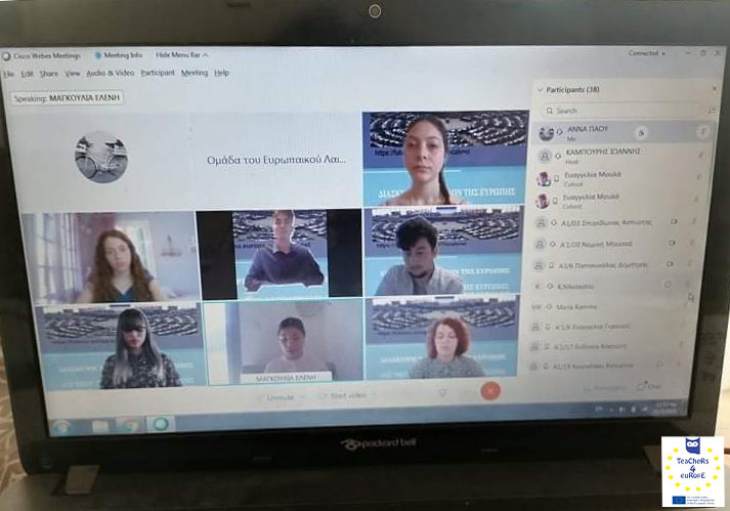Expand the Connected status dropdown

click(647, 53)
